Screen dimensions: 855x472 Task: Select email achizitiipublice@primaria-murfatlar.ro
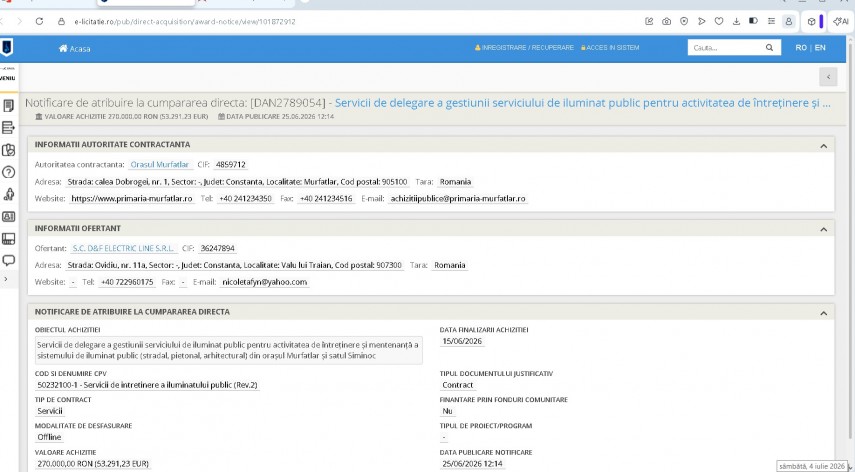tap(458, 198)
